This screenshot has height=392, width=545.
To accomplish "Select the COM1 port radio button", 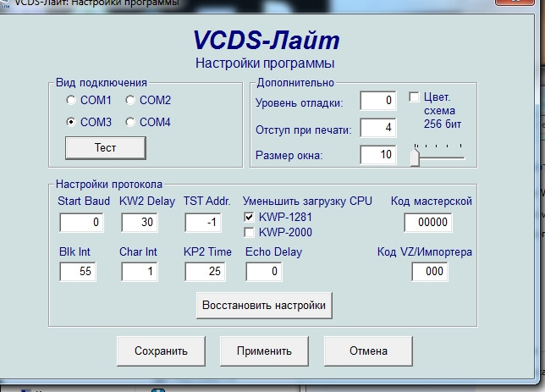I will (71, 100).
